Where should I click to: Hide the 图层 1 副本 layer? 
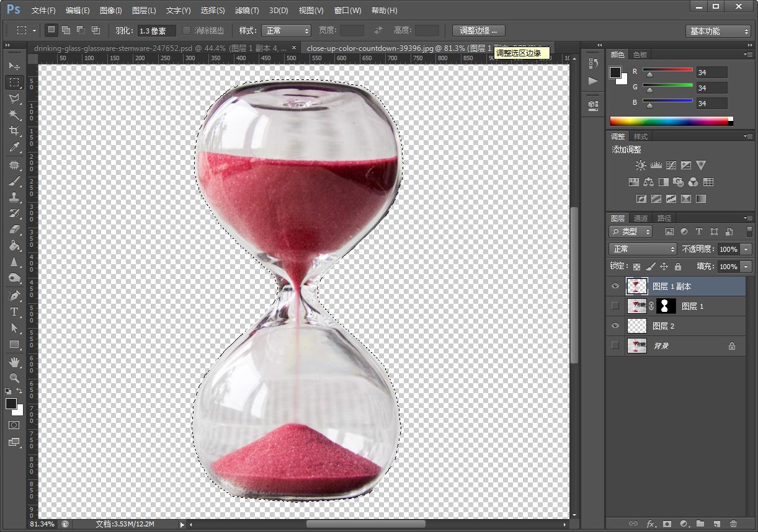[615, 286]
